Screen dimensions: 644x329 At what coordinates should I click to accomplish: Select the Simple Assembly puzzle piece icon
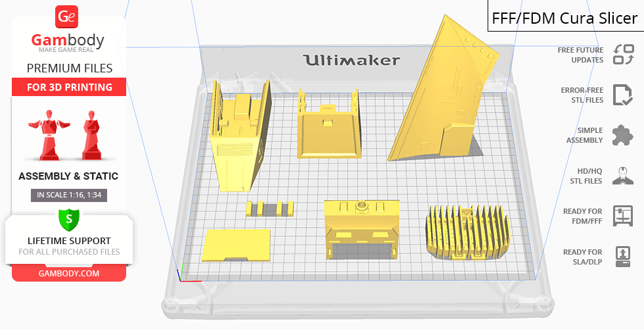pyautogui.click(x=622, y=135)
